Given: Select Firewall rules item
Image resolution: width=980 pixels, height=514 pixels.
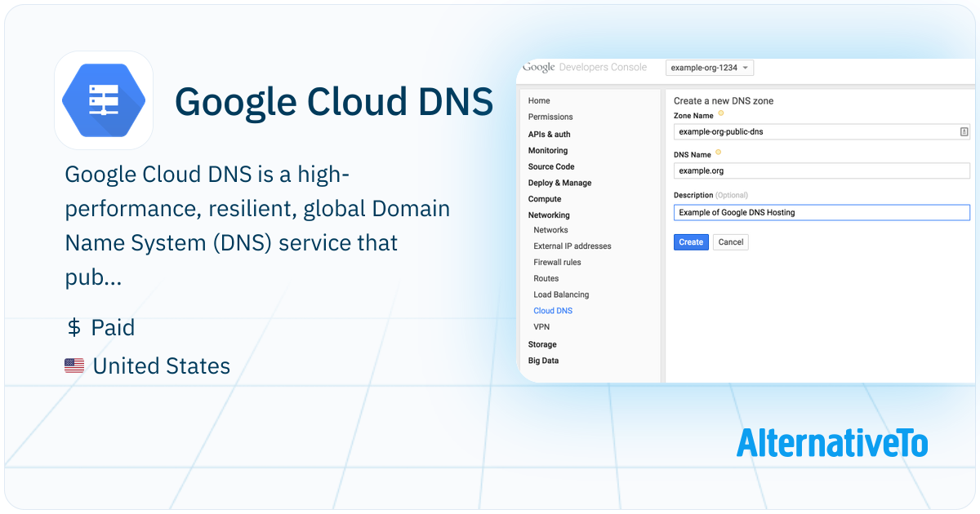Looking at the screenshot, I should [x=557, y=263].
